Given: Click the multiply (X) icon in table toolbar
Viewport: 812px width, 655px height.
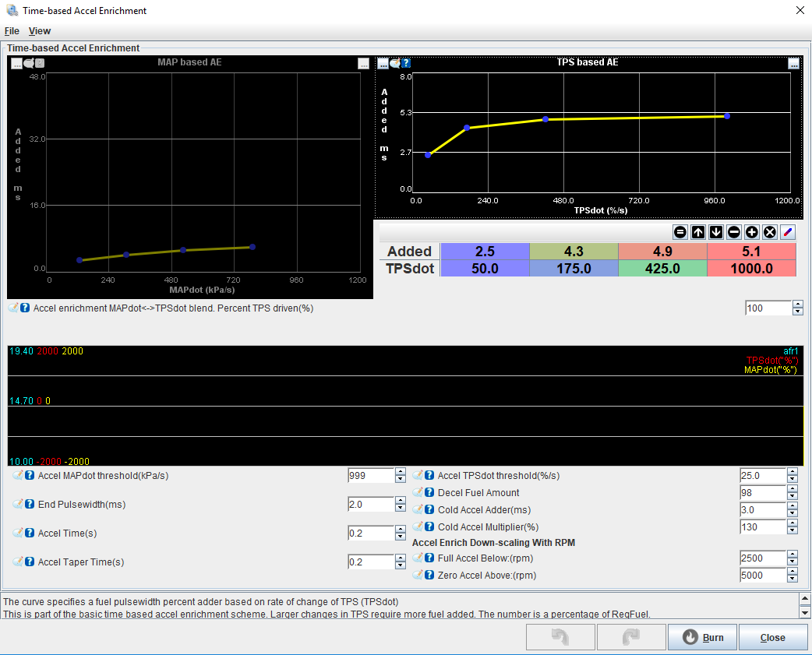Looking at the screenshot, I should coord(769,232).
